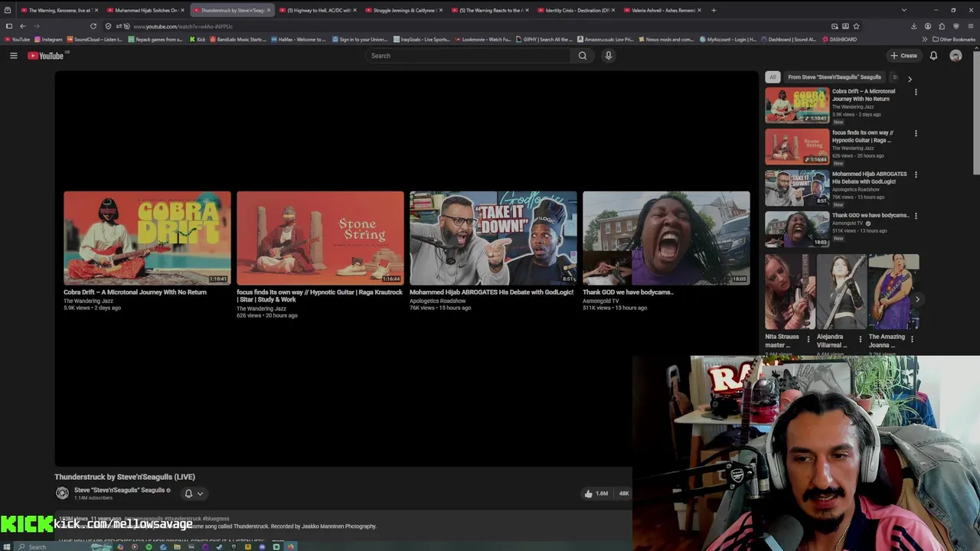The image size is (980, 551).
Task: Open the YouTube guide hamburger menu
Action: [x=13, y=56]
